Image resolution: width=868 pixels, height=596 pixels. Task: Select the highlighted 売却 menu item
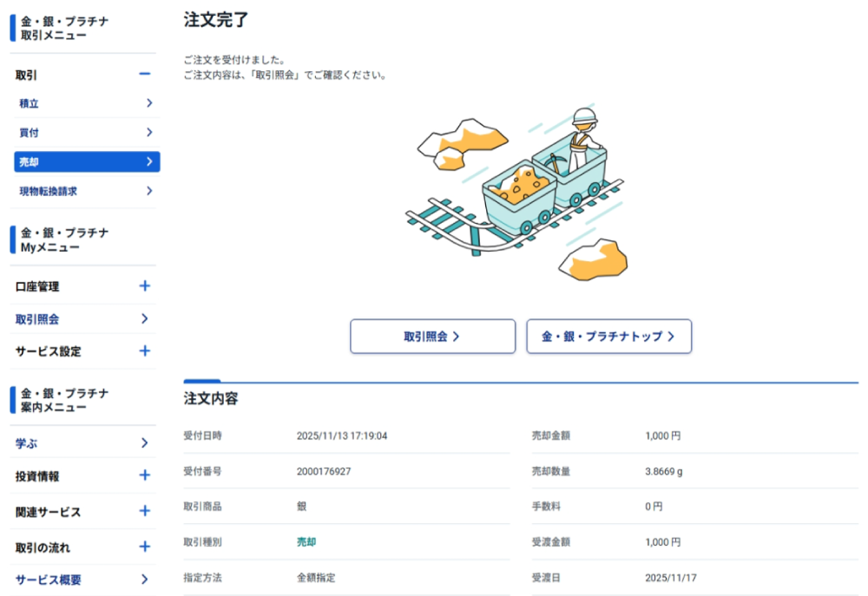pos(86,162)
